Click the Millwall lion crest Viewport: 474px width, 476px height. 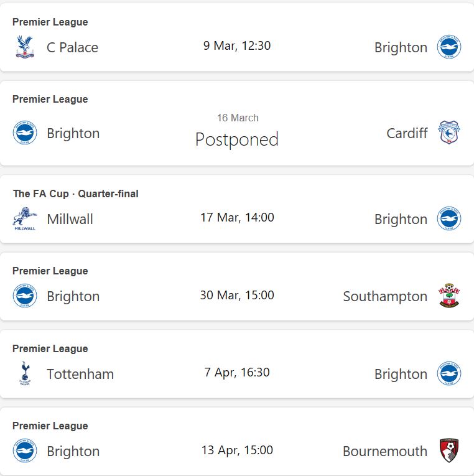click(x=25, y=219)
